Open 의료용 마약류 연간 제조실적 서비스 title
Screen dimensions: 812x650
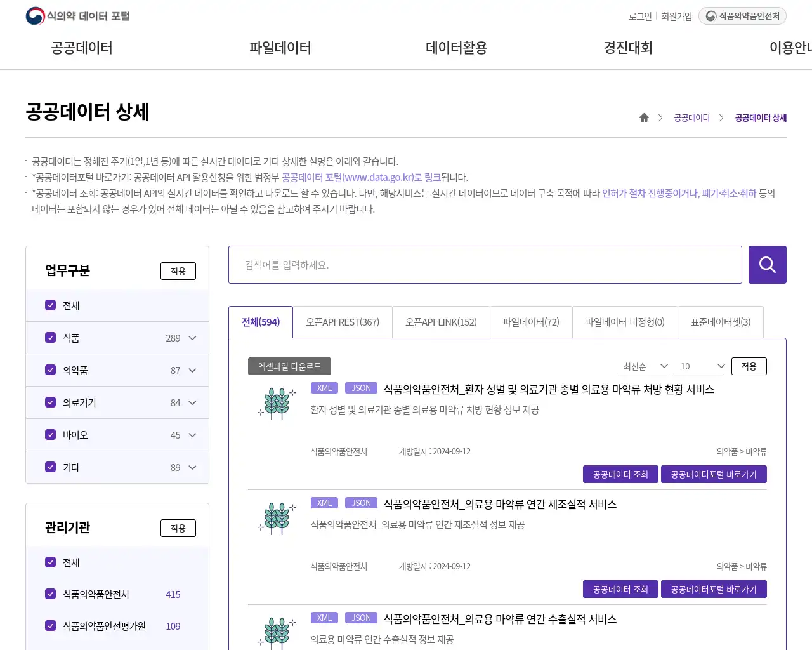coord(500,504)
